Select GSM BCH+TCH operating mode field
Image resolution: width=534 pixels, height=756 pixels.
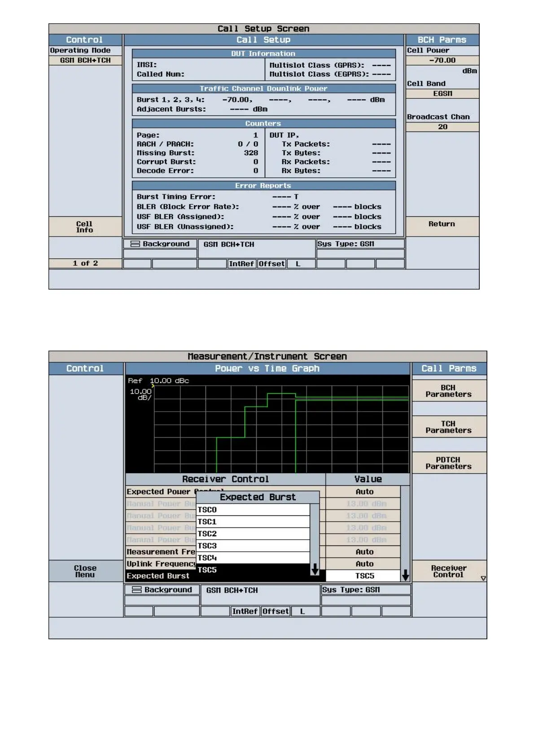tap(85, 61)
